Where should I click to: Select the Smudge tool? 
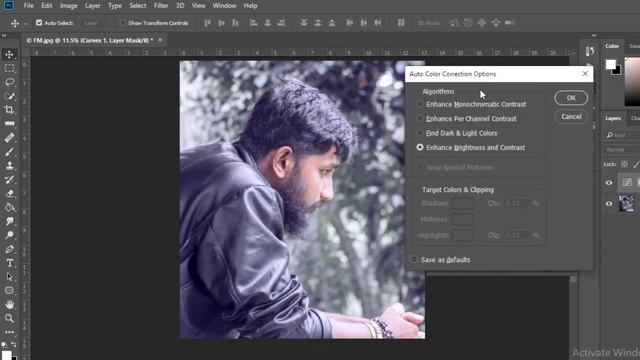tap(9, 221)
